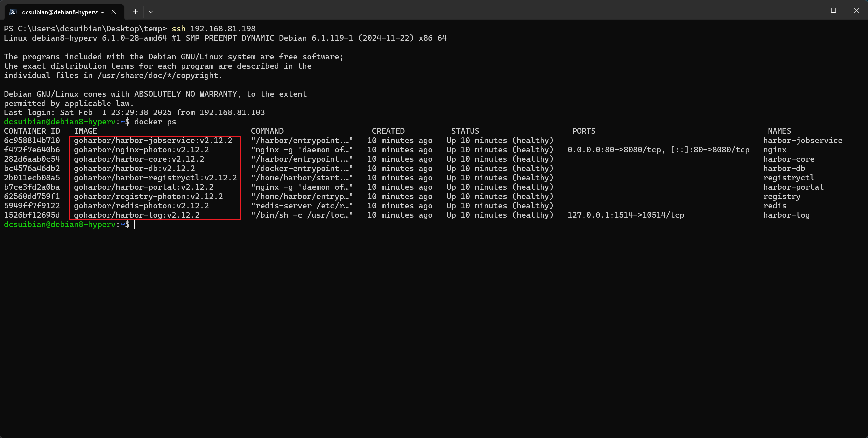Viewport: 868px width, 438px height.
Task: Click the NAMES column header
Action: click(x=780, y=131)
